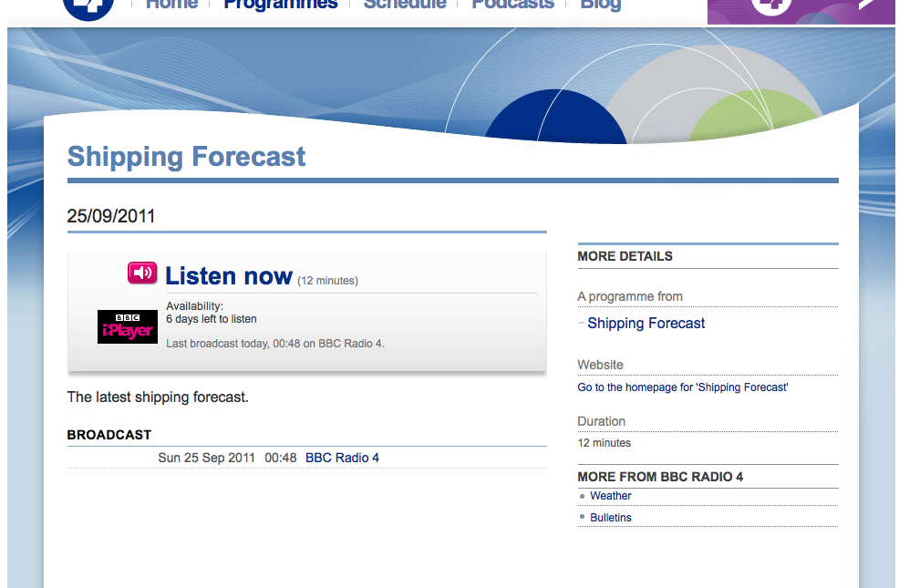Click the '00:48' broadcast time
899x588 pixels.
[x=280, y=458]
